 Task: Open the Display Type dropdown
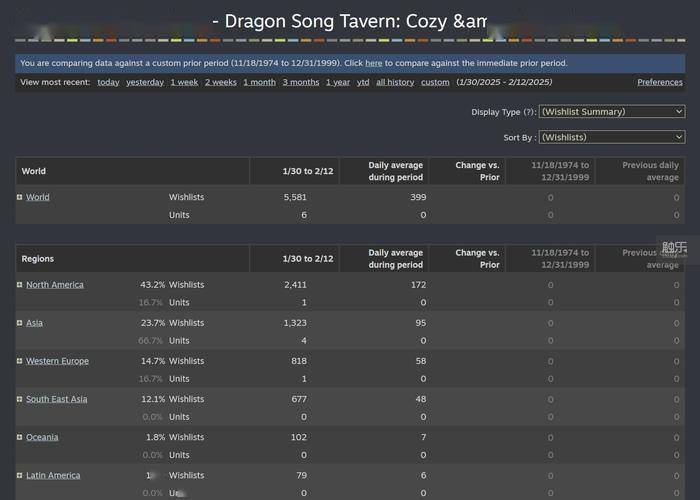612,112
